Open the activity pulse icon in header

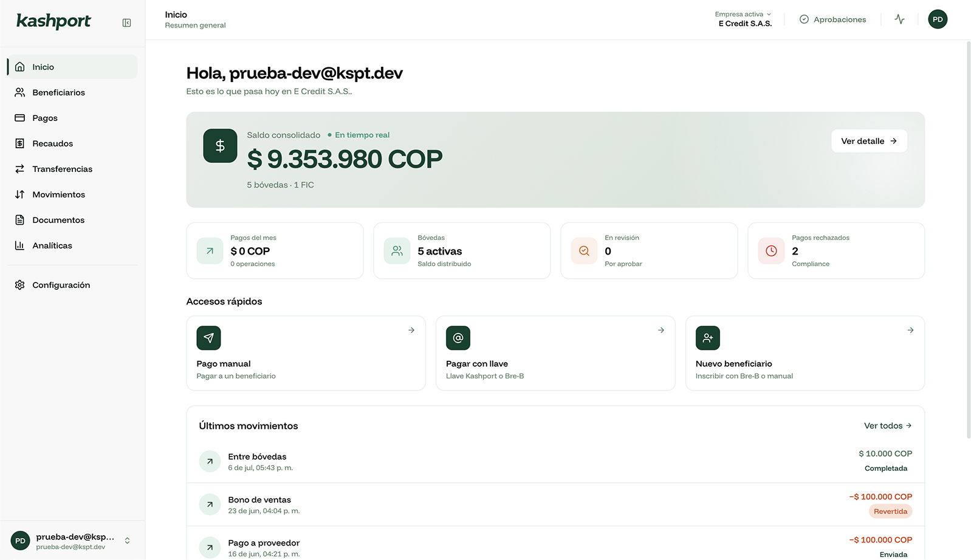(899, 19)
